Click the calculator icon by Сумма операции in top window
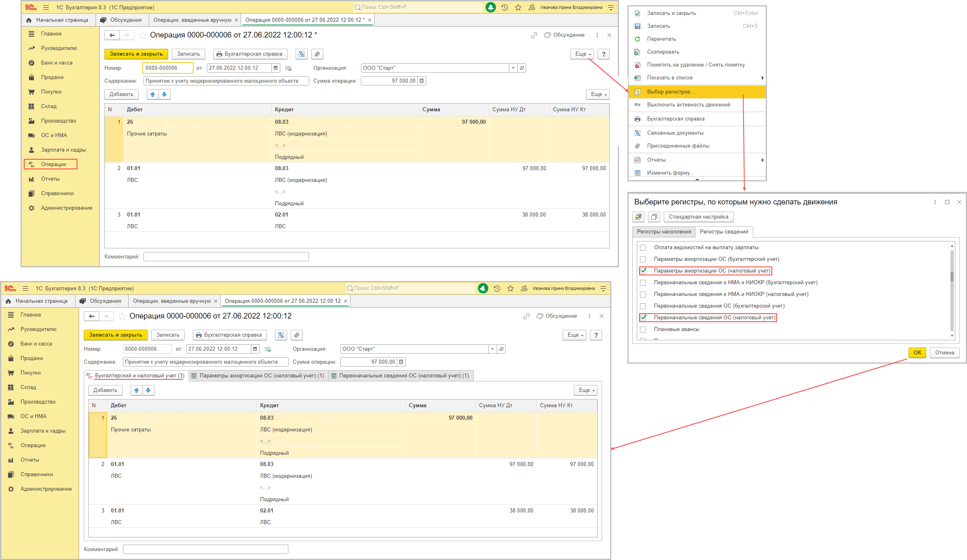This screenshot has width=967, height=560. click(422, 81)
